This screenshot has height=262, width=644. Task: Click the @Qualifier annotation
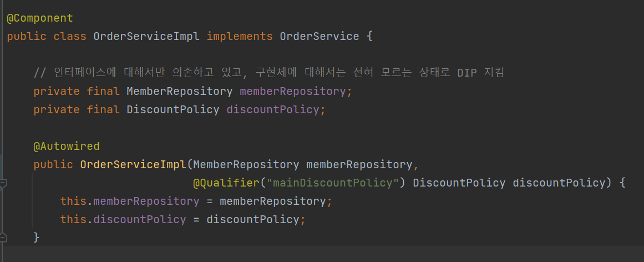(226, 183)
